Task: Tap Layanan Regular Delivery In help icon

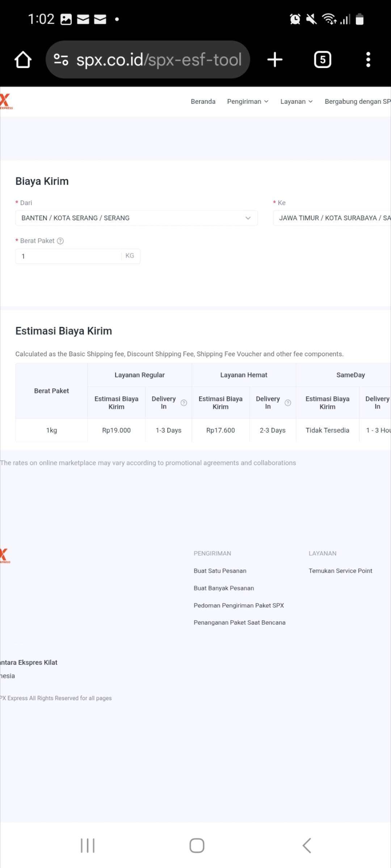Action: [x=184, y=403]
